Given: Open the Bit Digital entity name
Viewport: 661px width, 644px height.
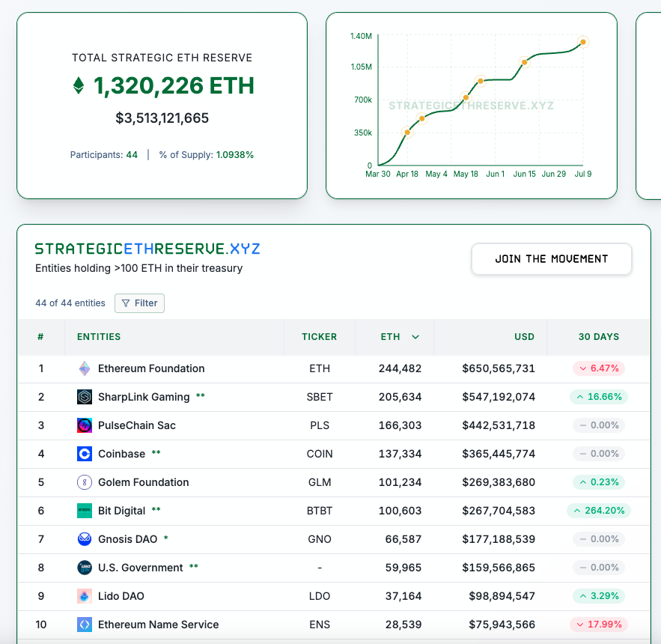Looking at the screenshot, I should click(x=121, y=511).
